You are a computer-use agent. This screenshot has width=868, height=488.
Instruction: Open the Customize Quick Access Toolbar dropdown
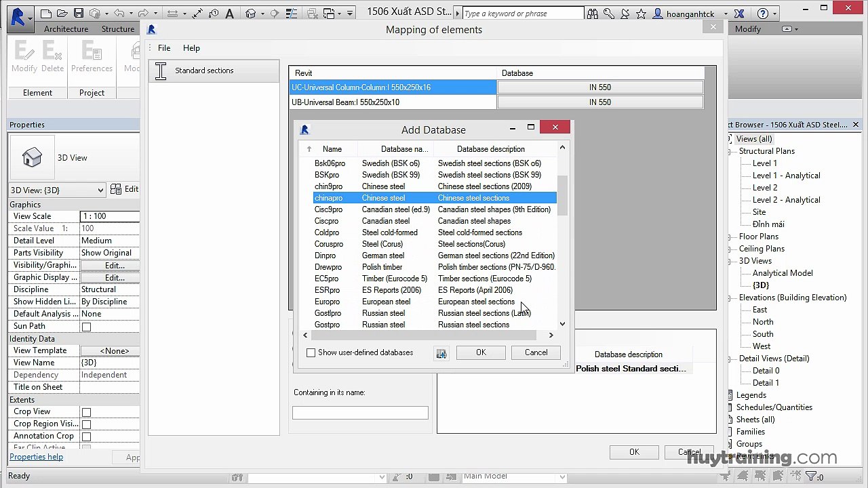point(350,14)
